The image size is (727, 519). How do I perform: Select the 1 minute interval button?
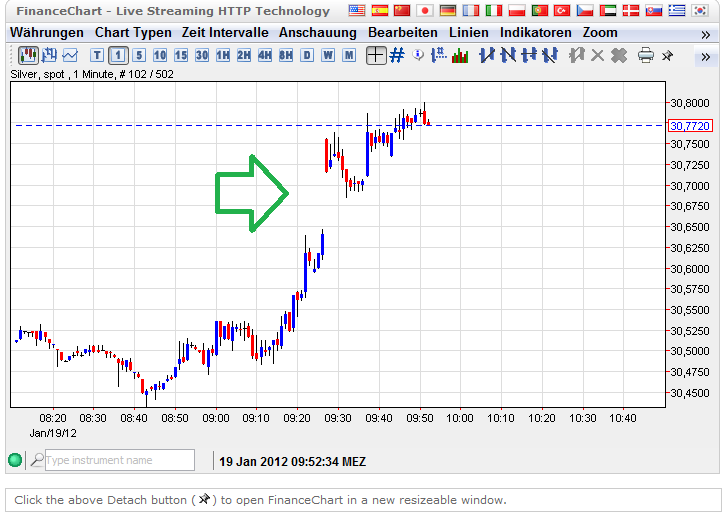[118, 56]
